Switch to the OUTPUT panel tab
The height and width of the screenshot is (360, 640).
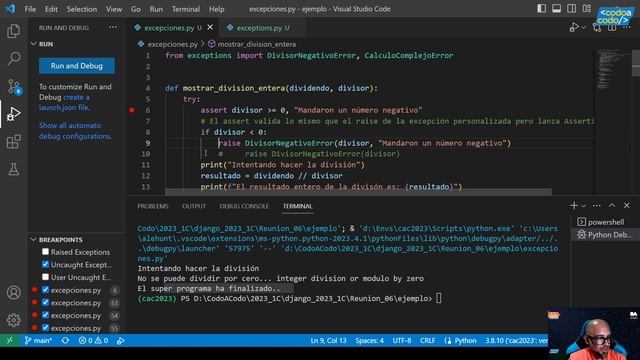tap(194, 206)
